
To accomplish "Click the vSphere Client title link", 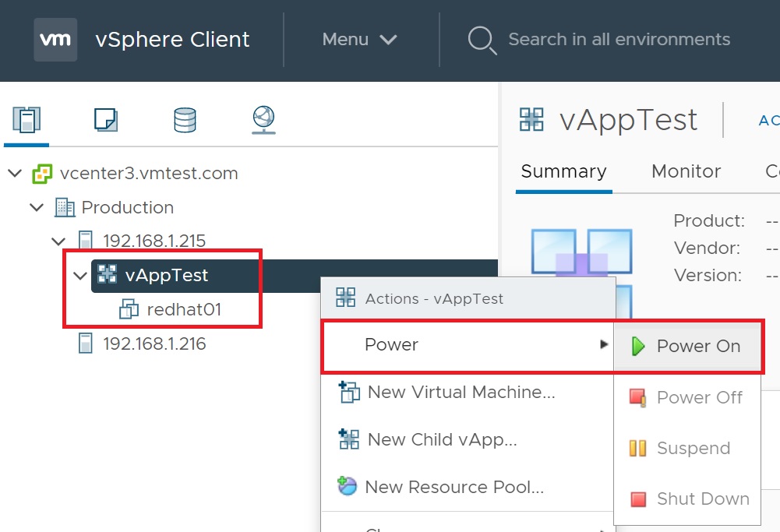I will (172, 39).
